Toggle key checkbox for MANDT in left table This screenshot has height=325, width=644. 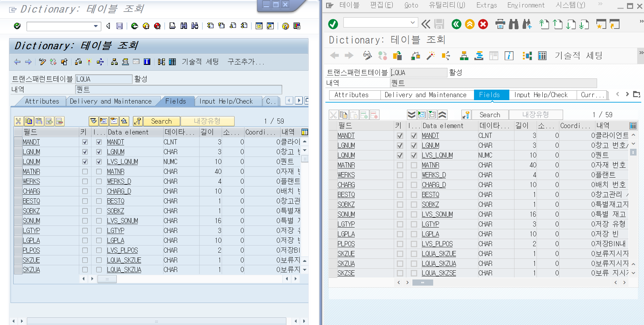tap(85, 142)
